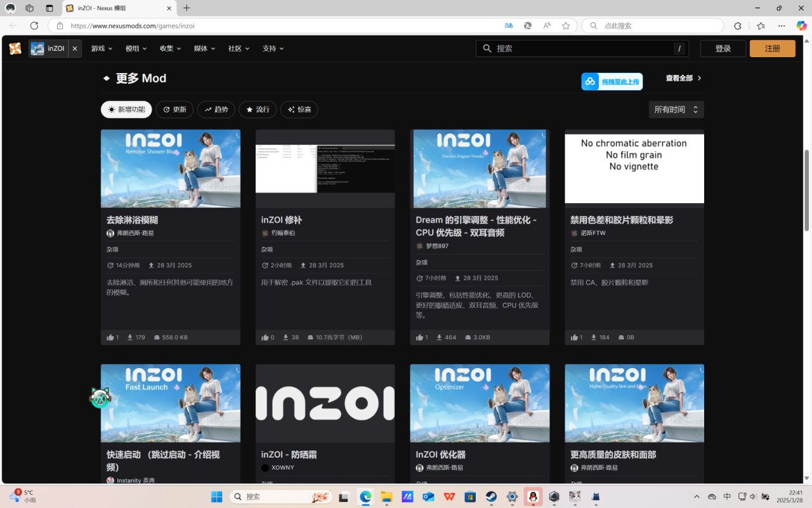Screen dimensions: 812x508
Task: Open the inZOI 修补 mod title link
Action: pos(281,220)
